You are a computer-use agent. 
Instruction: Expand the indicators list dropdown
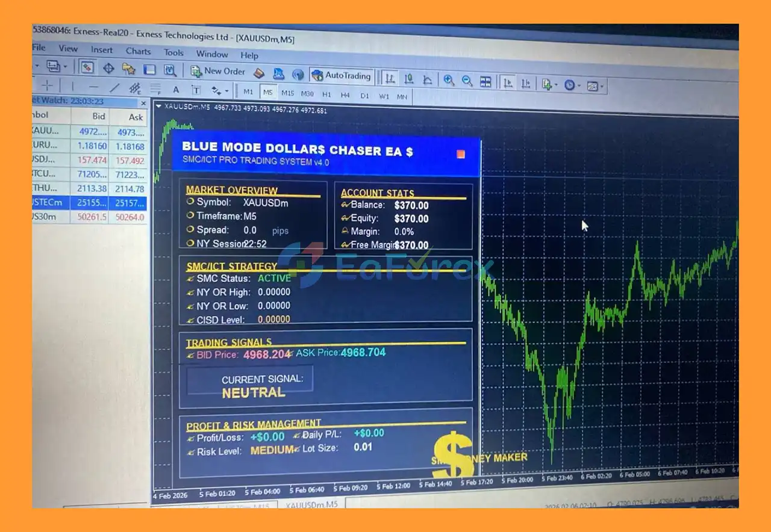pyautogui.click(x=548, y=85)
